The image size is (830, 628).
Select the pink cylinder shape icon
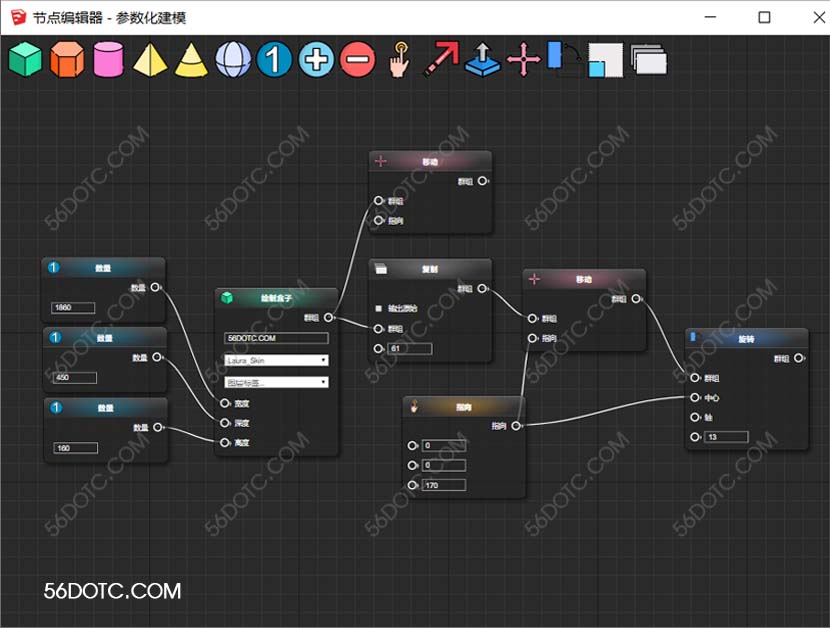pyautogui.click(x=108, y=60)
